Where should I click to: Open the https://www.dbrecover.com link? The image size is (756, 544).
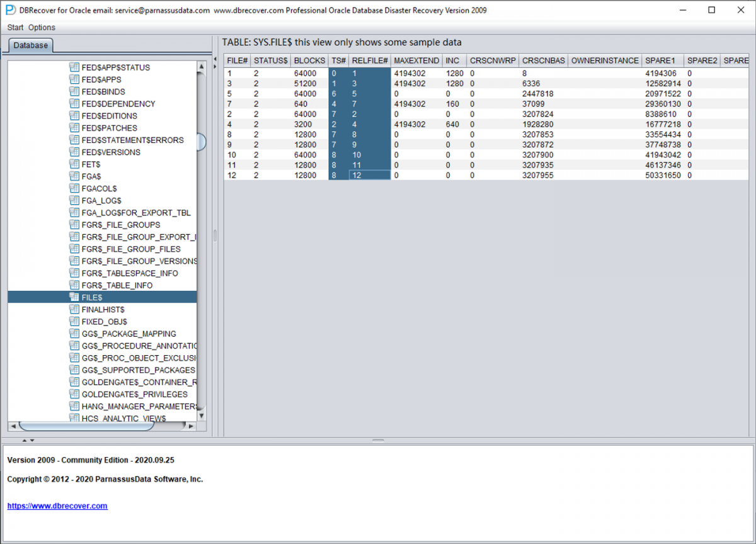coord(57,506)
